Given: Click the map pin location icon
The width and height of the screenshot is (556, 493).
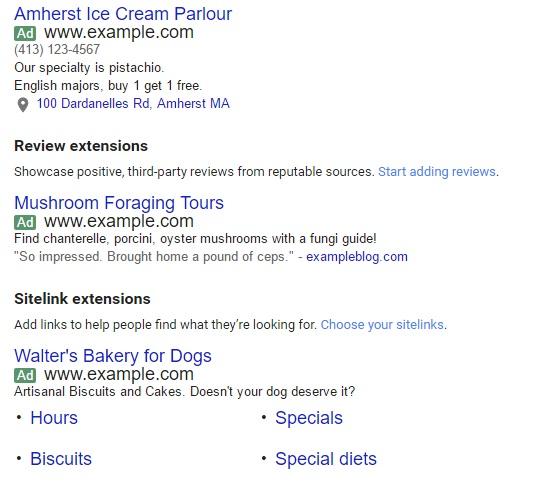Looking at the screenshot, I should (x=23, y=105).
